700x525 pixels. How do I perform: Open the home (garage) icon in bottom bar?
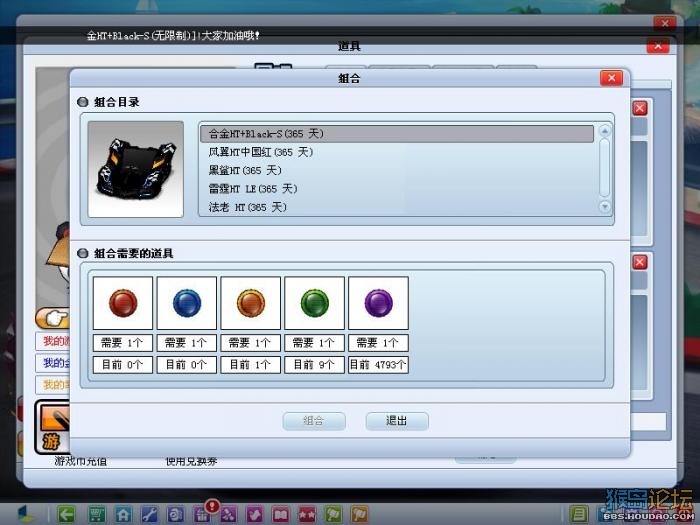(x=123, y=514)
